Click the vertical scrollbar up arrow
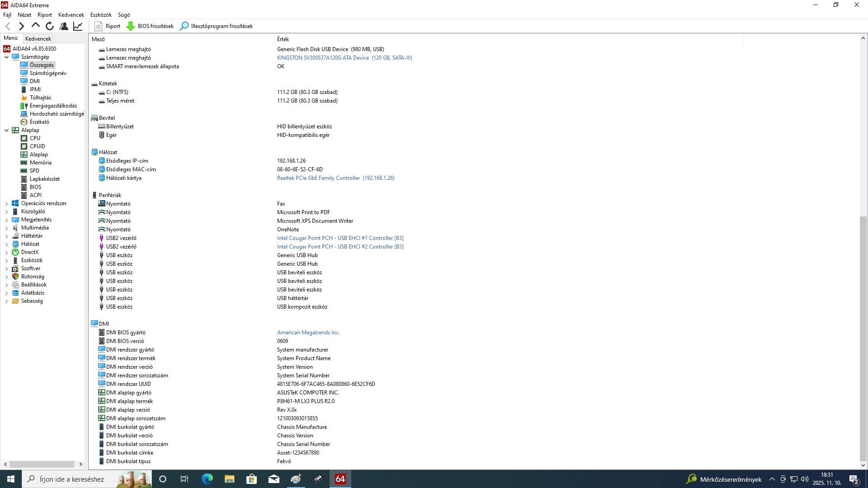Viewport: 868px width, 488px height. coord(863,38)
